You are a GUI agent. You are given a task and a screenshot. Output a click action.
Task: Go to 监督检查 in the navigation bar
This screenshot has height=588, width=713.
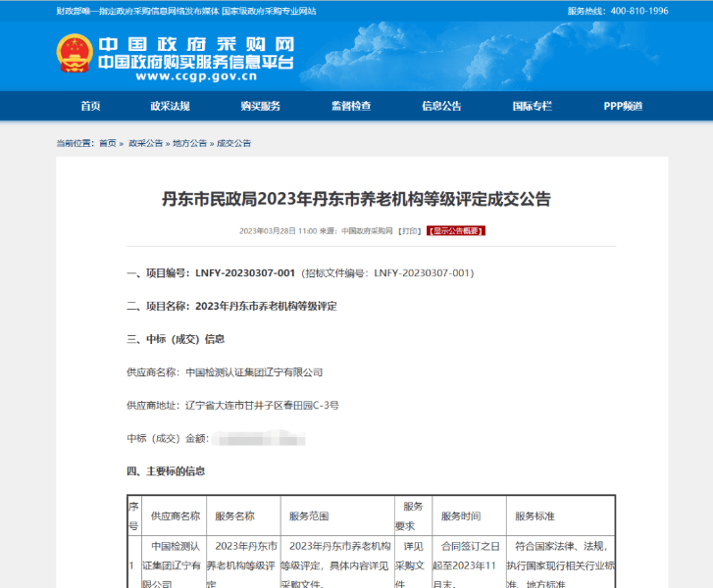pyautogui.click(x=351, y=106)
